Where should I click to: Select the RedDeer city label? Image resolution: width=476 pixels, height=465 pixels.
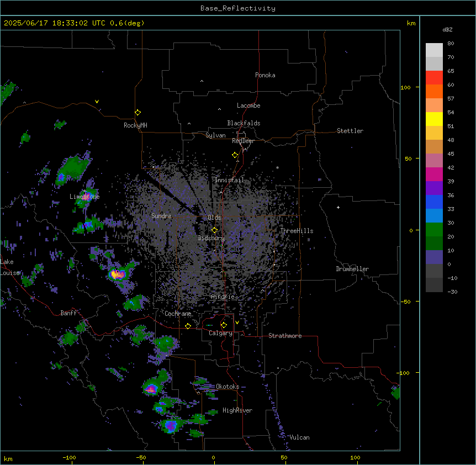243,141
